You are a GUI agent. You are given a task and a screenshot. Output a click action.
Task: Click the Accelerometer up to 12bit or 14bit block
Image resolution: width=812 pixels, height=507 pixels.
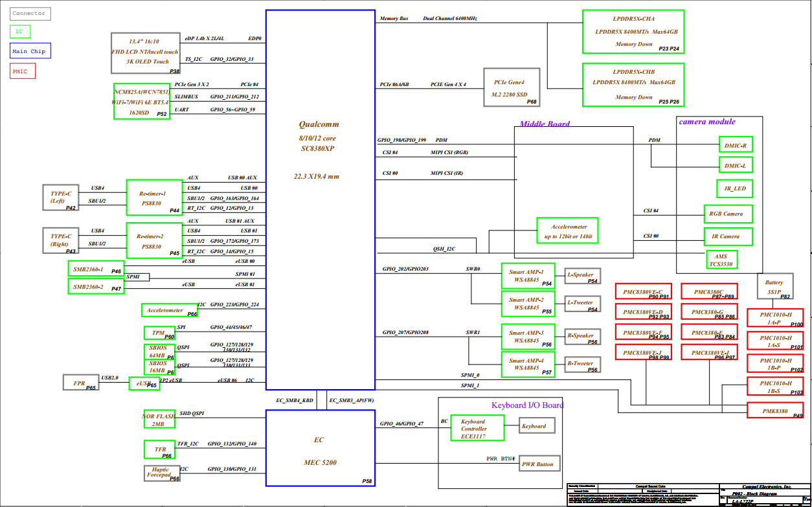(569, 231)
